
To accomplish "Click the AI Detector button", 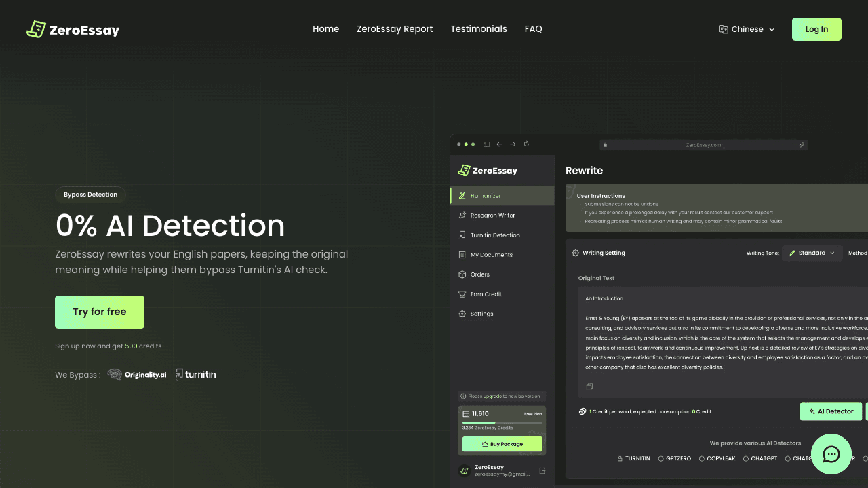I will 831,411.
